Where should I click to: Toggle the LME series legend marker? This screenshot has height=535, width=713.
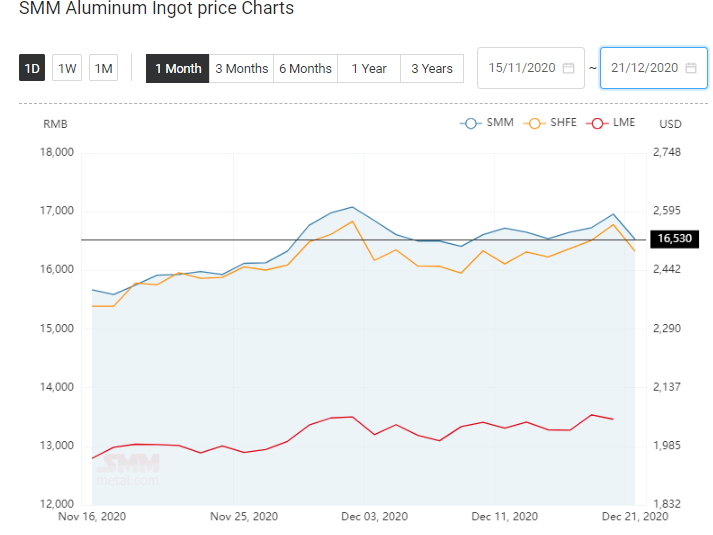598,123
